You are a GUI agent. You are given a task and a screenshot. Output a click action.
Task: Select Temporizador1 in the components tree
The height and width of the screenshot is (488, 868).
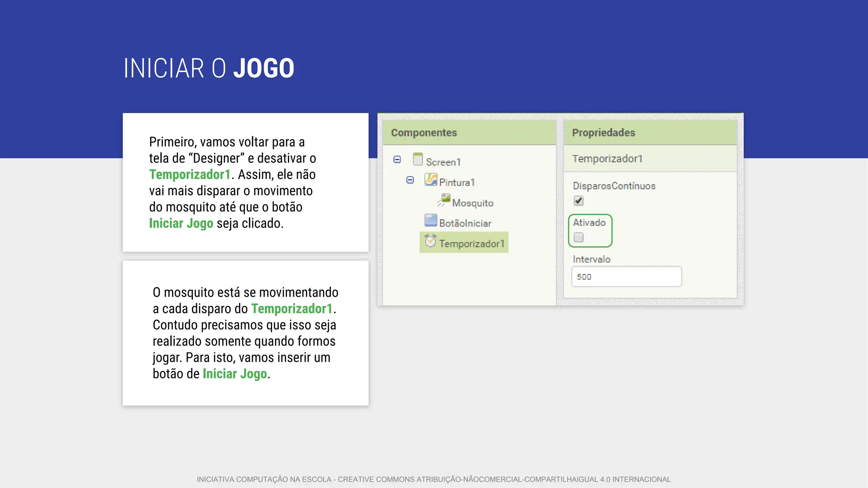point(471,244)
